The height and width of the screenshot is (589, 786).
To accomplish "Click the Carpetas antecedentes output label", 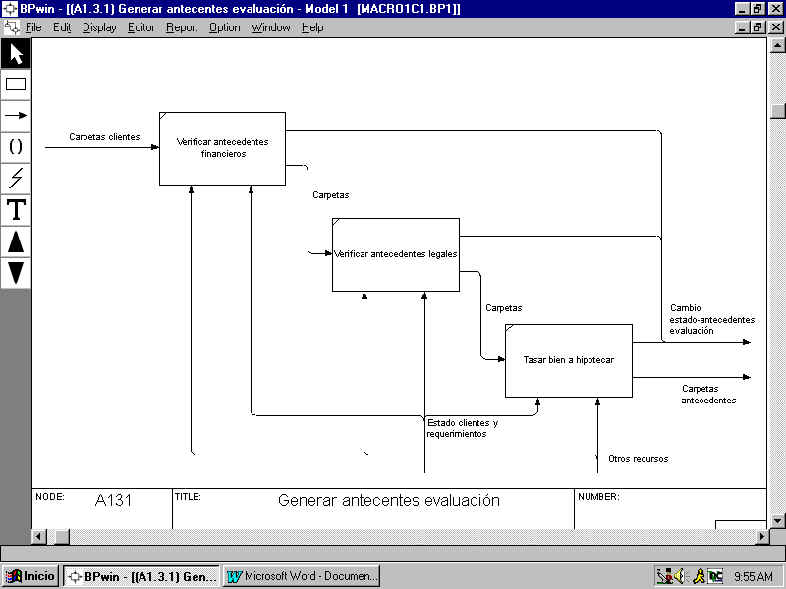I will 709,395.
